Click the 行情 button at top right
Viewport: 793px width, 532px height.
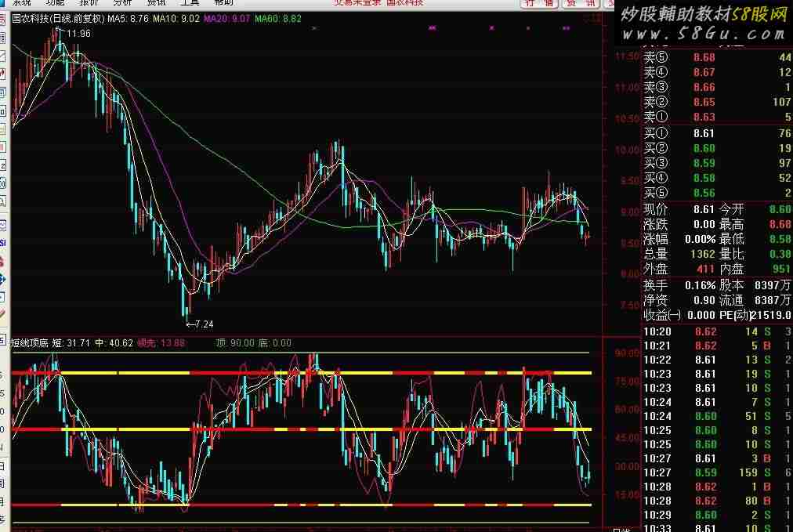click(x=541, y=3)
